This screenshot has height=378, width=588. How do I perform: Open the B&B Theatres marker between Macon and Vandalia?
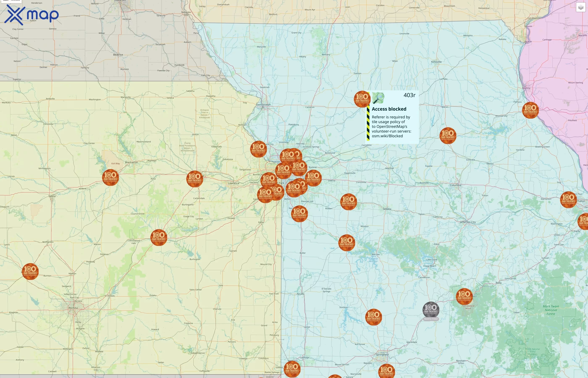(x=448, y=135)
